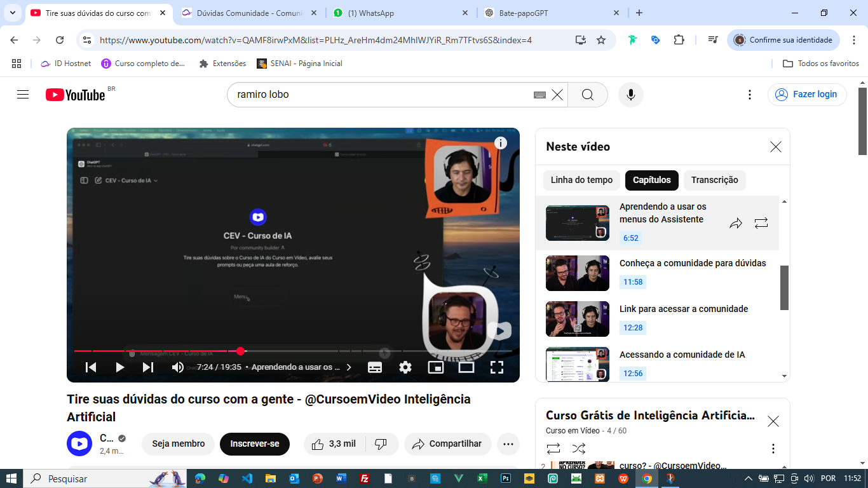Open Chrome extensions puzzle icon

pyautogui.click(x=679, y=40)
